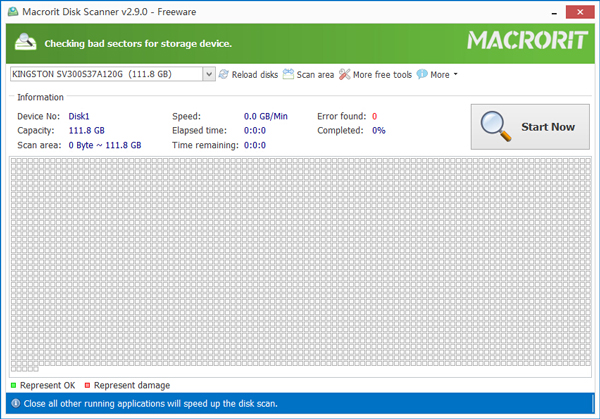Click the More free tools wrench icon
This screenshot has width=600, height=419.
344,74
